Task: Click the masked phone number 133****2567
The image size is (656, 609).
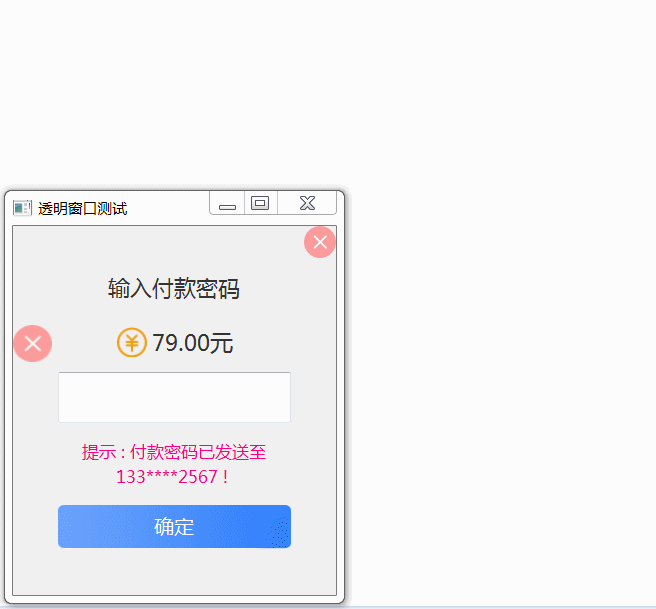Action: (x=167, y=477)
